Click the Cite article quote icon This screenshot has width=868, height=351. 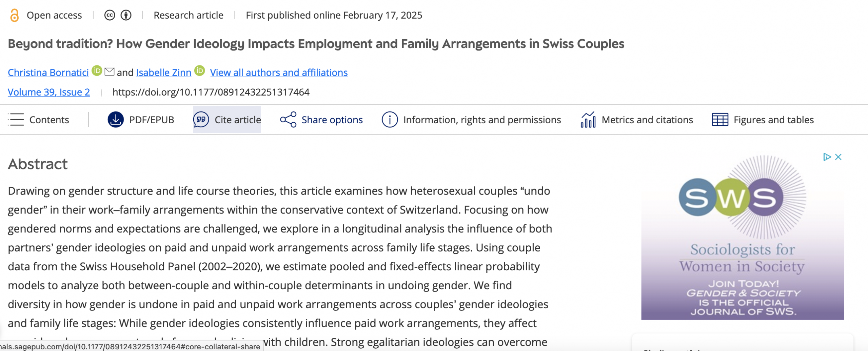[201, 120]
